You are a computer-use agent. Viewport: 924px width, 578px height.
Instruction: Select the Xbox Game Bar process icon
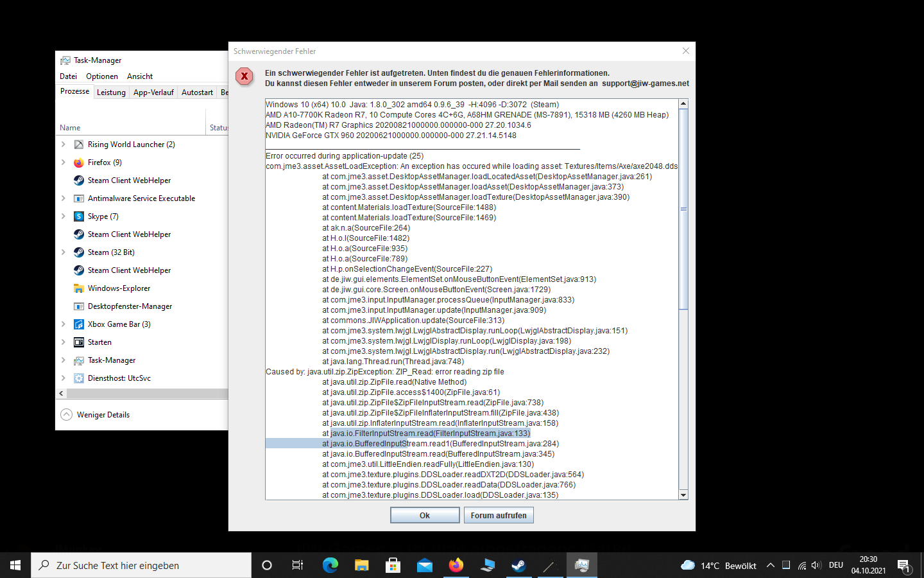coord(79,324)
